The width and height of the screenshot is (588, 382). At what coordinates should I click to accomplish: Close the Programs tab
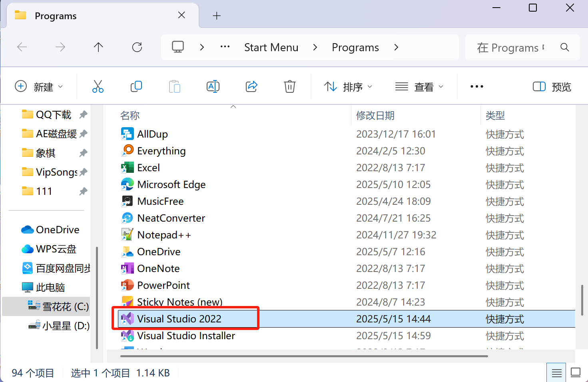point(181,15)
